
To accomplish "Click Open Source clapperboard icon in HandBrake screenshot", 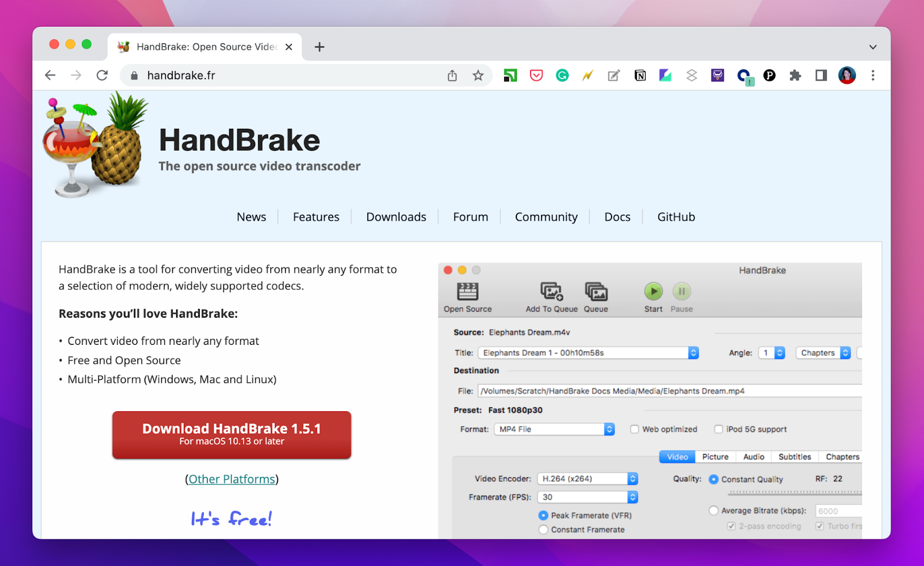I will 468,292.
